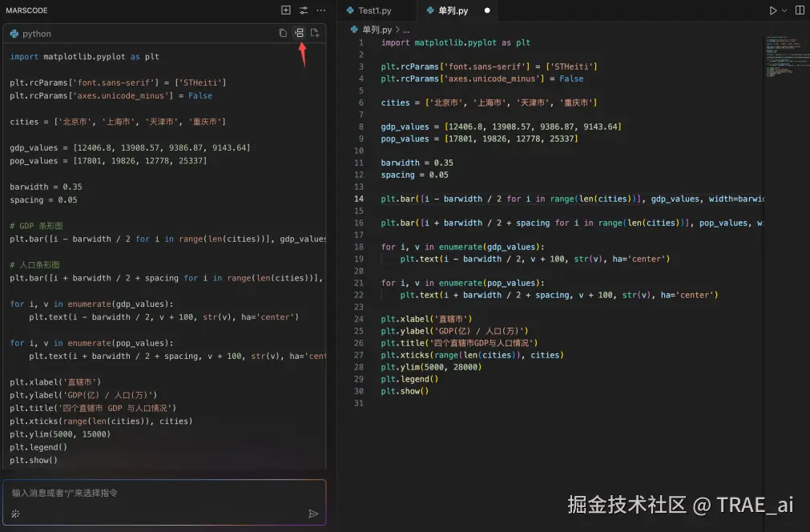
Task: Start a new MarsCode chat with plus icon
Action: (285, 10)
